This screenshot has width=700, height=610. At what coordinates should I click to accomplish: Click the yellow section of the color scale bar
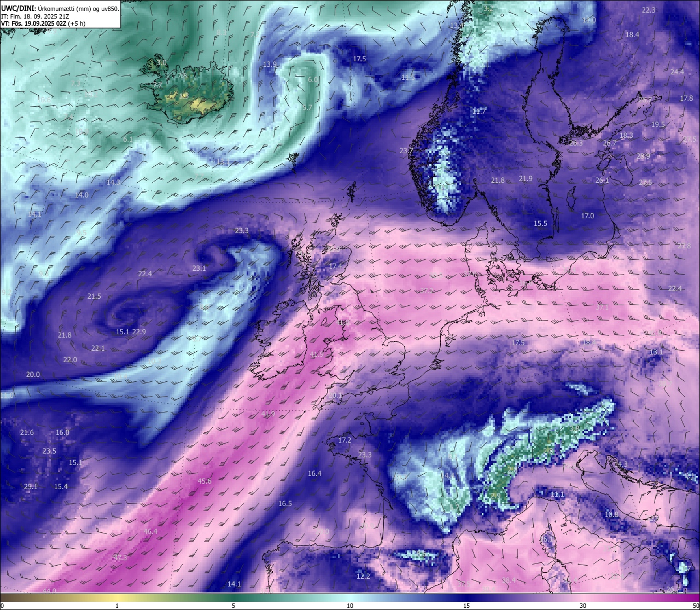tap(117, 597)
